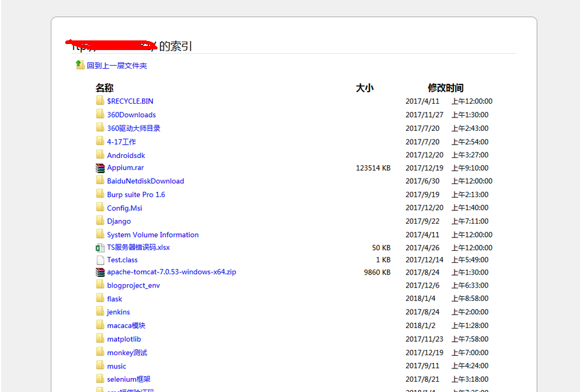The width and height of the screenshot is (580, 392).
Task: Click the up-arrow parent folder icon
Action: [80, 65]
